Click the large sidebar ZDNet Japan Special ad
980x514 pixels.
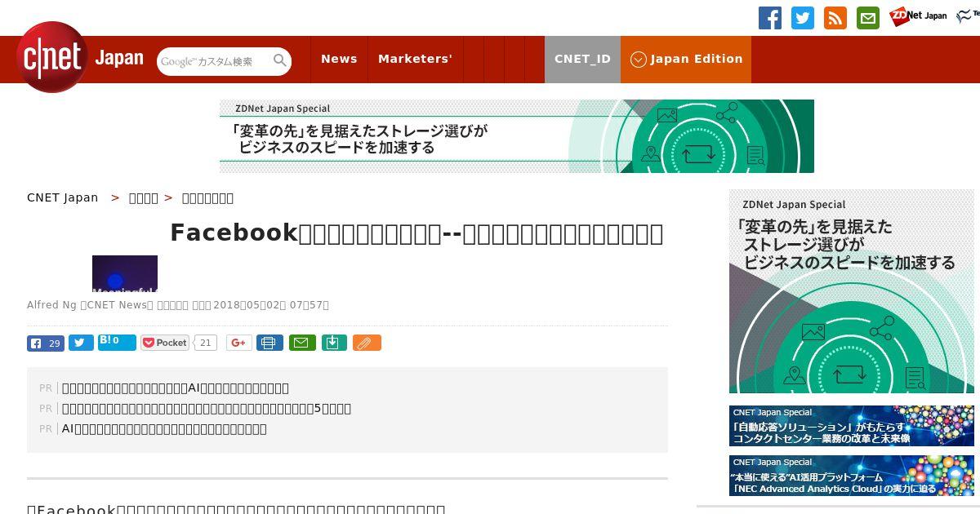point(852,291)
